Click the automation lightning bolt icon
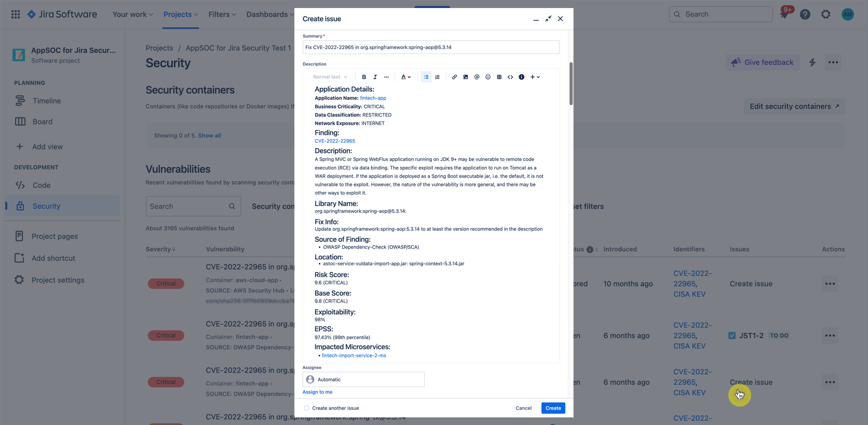The height and width of the screenshot is (425, 868). [812, 62]
